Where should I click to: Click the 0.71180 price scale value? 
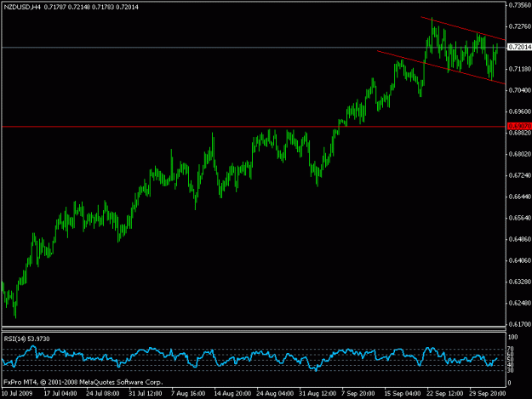(520, 69)
